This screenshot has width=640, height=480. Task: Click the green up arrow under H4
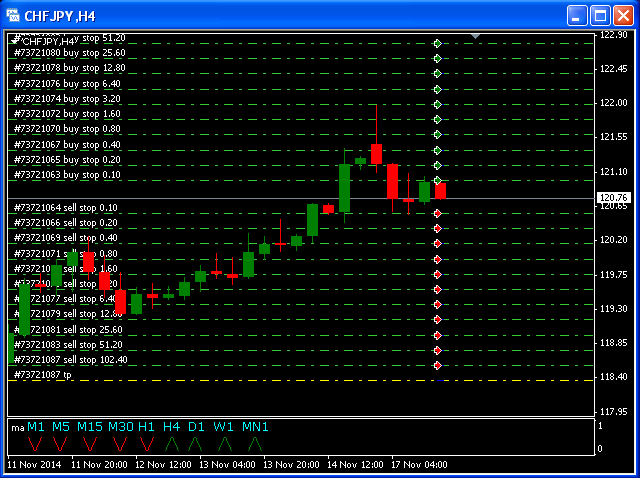pos(172,443)
